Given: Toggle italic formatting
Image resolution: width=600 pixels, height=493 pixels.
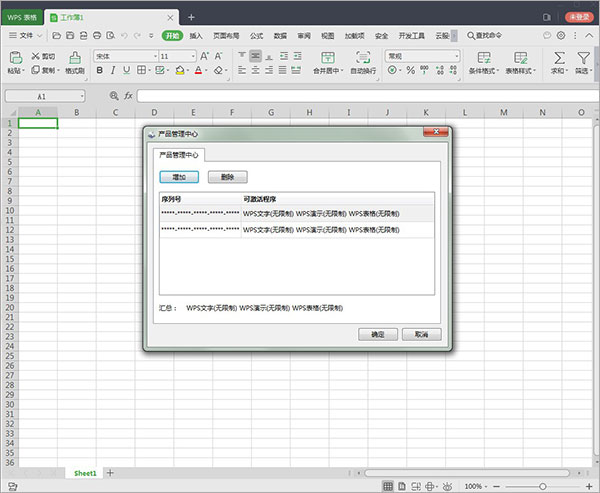Looking at the screenshot, I should pos(113,70).
